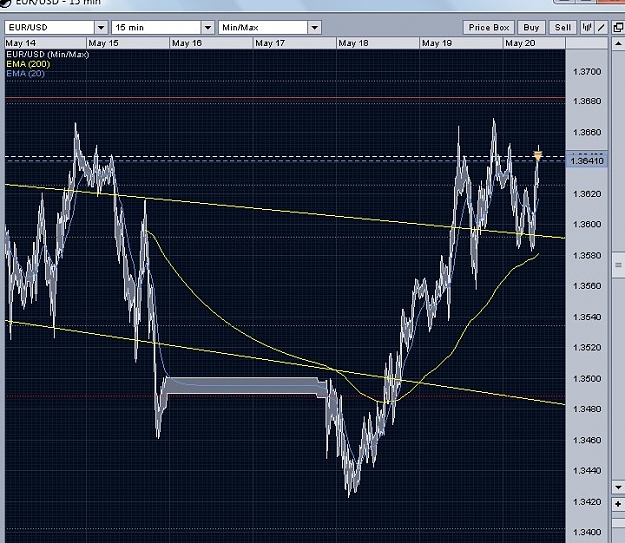
Task: Click the 1.3460 price axis label
Action: [587, 440]
